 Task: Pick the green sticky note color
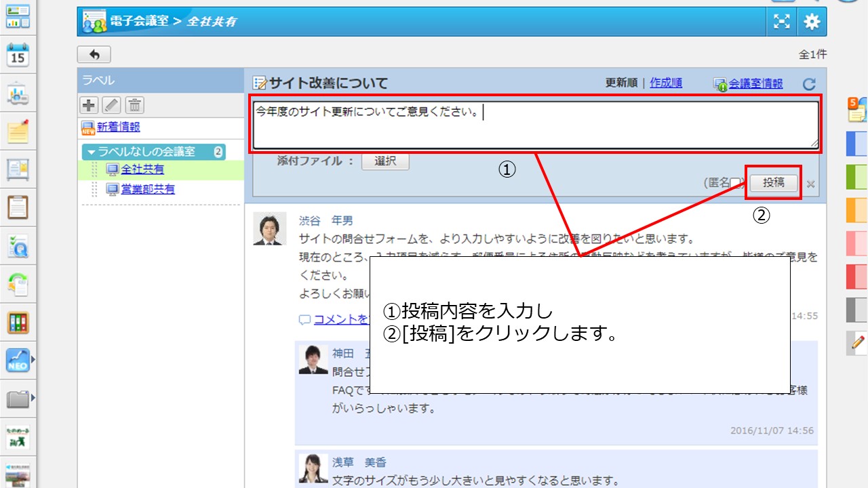(857, 177)
